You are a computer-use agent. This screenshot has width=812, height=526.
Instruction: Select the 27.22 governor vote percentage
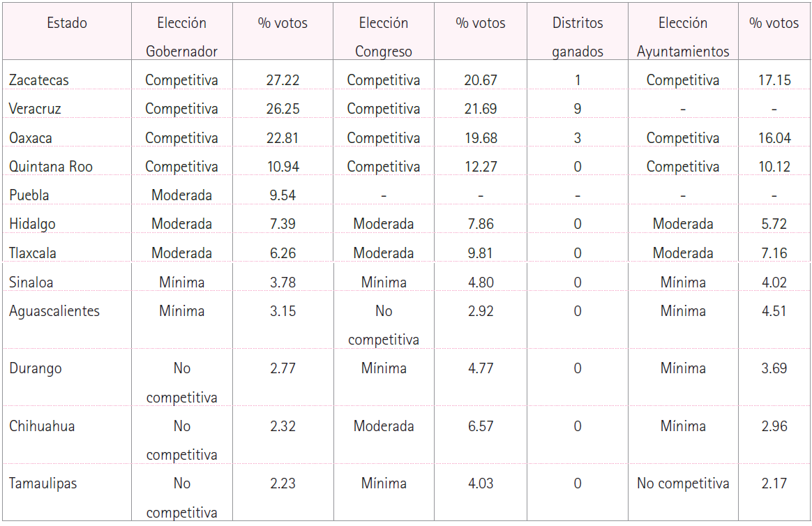pyautogui.click(x=283, y=80)
